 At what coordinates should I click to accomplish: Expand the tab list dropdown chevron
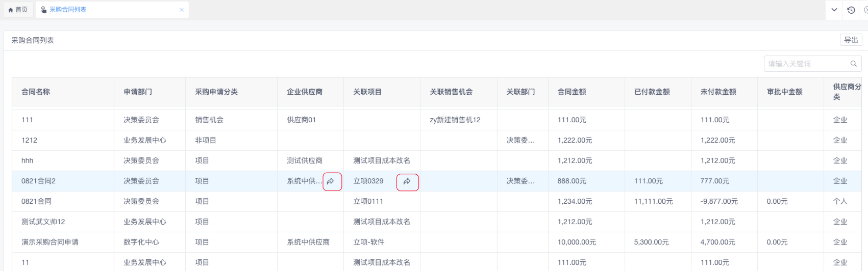(834, 10)
